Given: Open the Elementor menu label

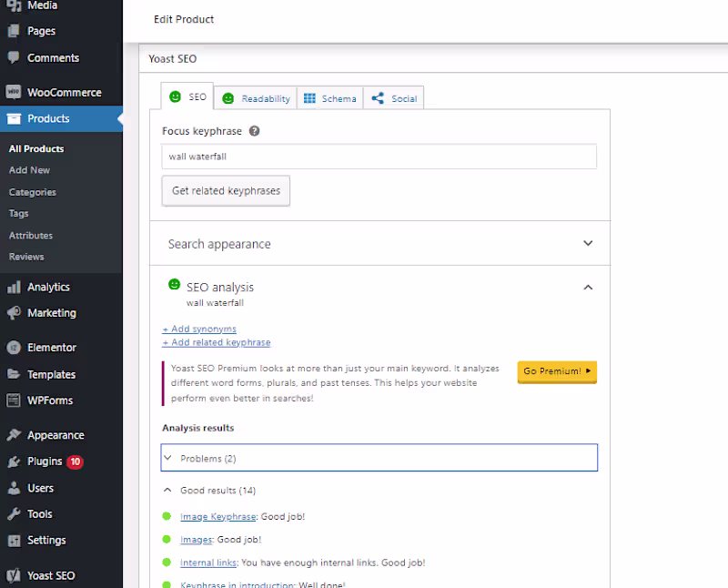Looking at the screenshot, I should pos(52,348).
